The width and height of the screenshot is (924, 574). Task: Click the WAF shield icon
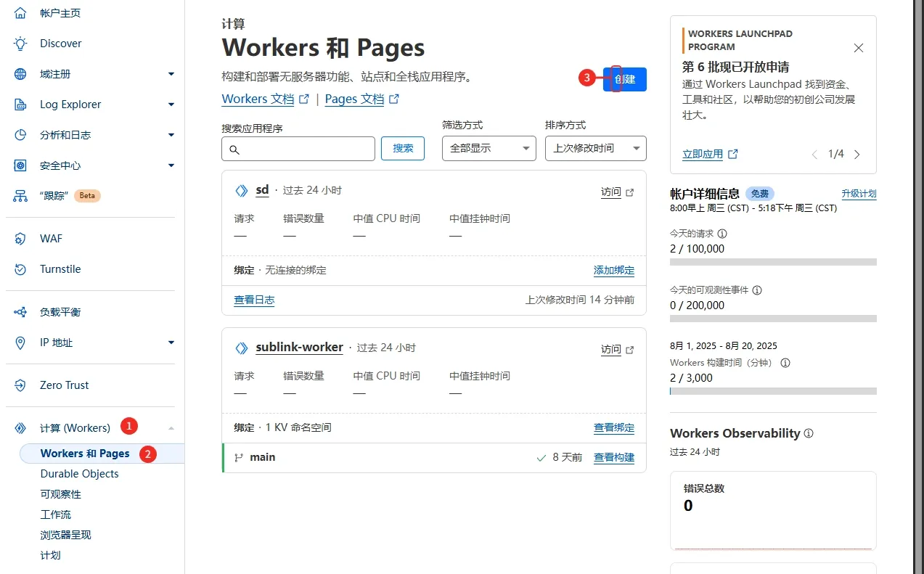coord(20,239)
